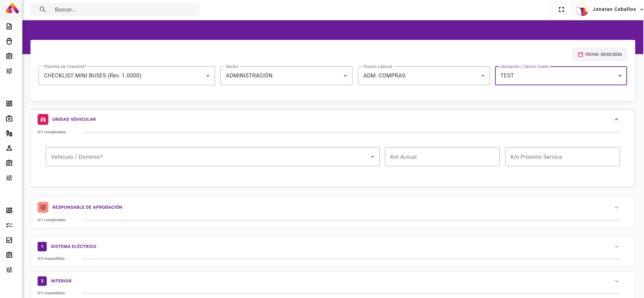Viewport: 644px width, 298px height.
Task: Open the medical kit icon in sidebar
Action: (x=9, y=118)
